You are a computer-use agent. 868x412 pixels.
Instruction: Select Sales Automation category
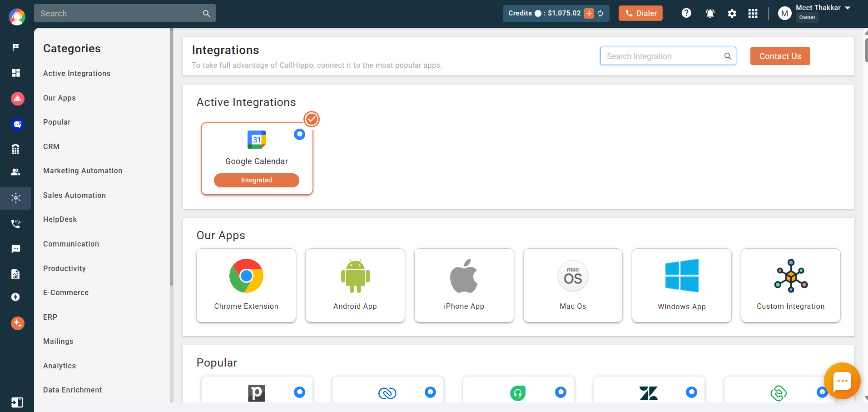pyautogui.click(x=74, y=196)
